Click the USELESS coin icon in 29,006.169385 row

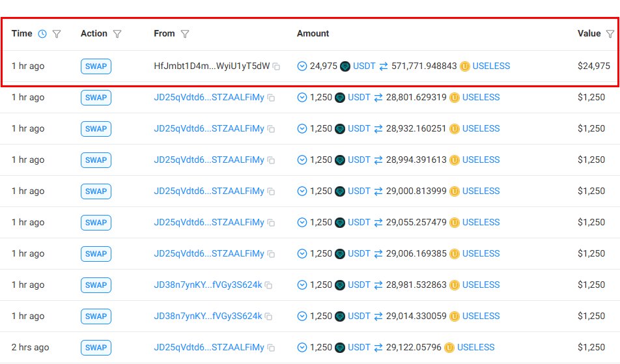point(455,254)
